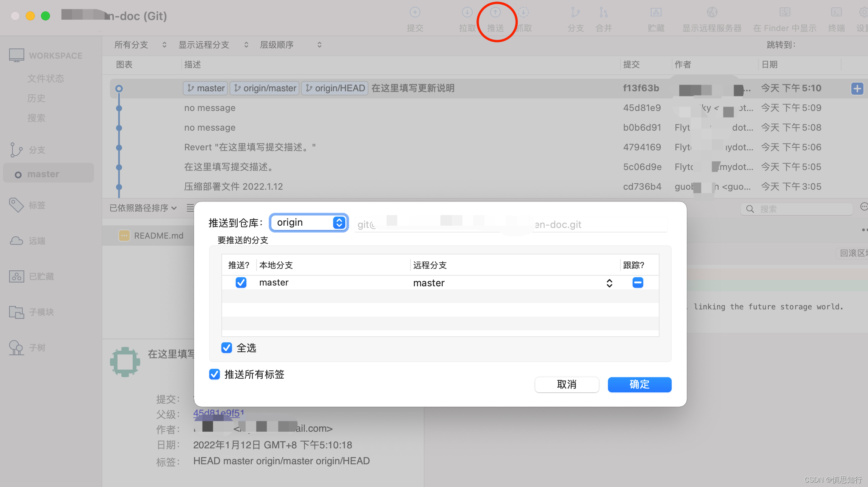The image size is (868, 487).
Task: Open the origin repository dropdown
Action: [309, 223]
